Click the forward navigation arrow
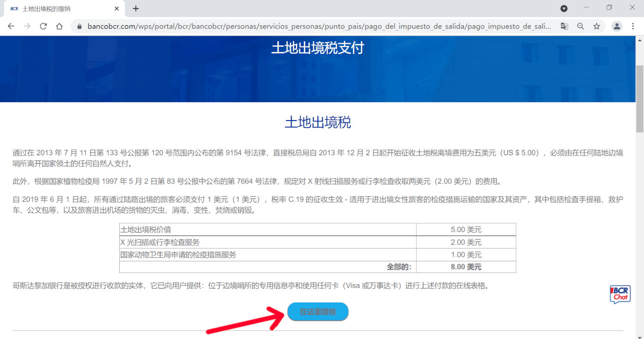Screen dimensions: 644x339 [x=27, y=26]
